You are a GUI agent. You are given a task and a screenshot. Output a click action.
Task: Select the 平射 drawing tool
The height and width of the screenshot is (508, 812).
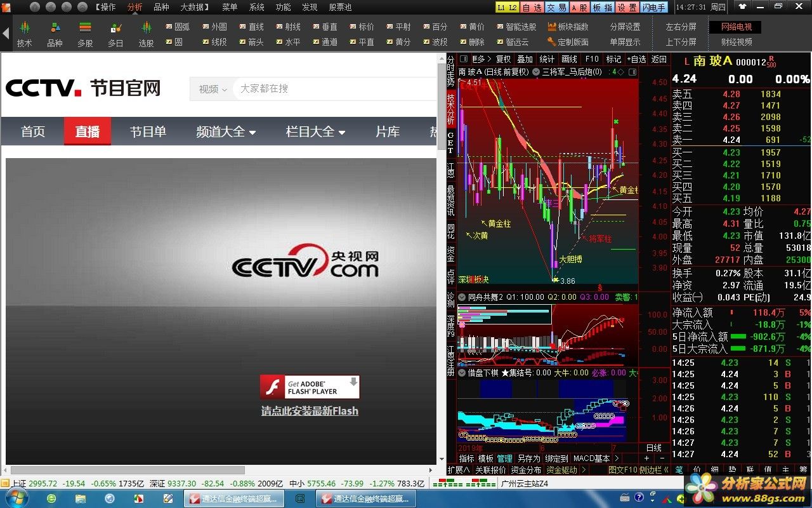tap(398, 27)
